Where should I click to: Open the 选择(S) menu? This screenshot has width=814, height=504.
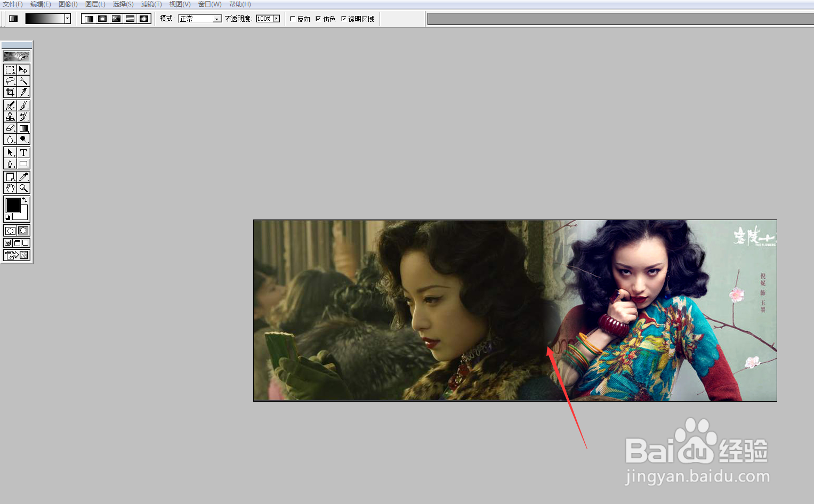click(123, 4)
